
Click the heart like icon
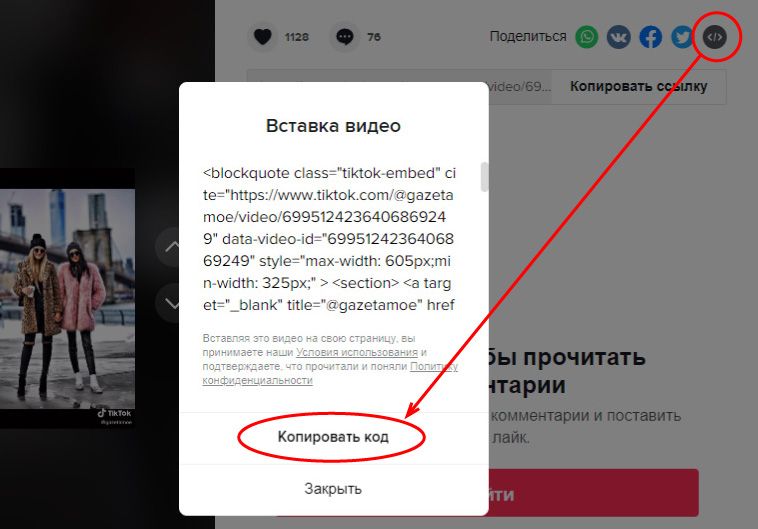tap(263, 37)
